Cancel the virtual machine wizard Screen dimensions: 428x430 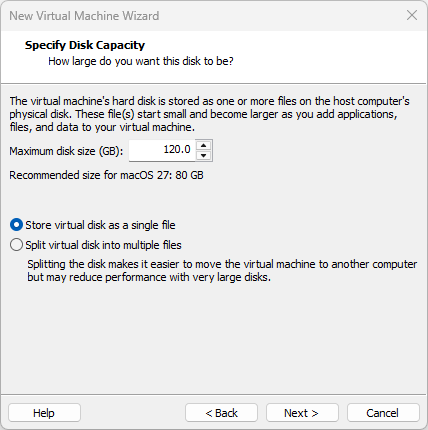point(383,413)
